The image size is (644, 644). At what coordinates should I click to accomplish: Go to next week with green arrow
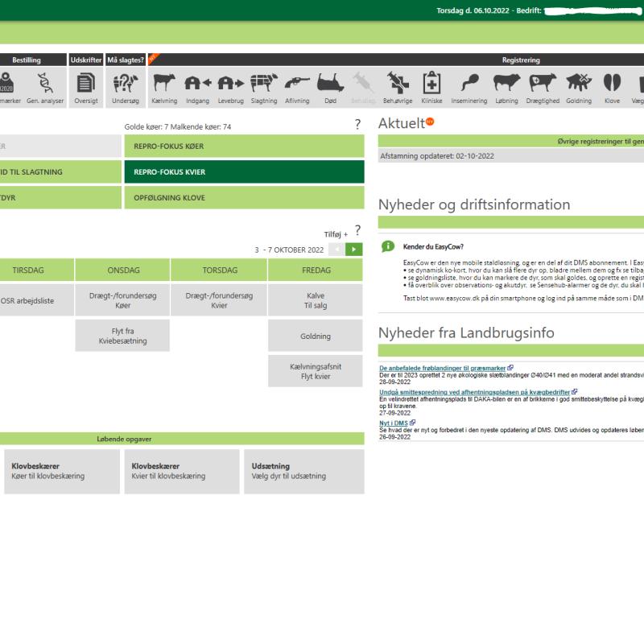click(353, 250)
